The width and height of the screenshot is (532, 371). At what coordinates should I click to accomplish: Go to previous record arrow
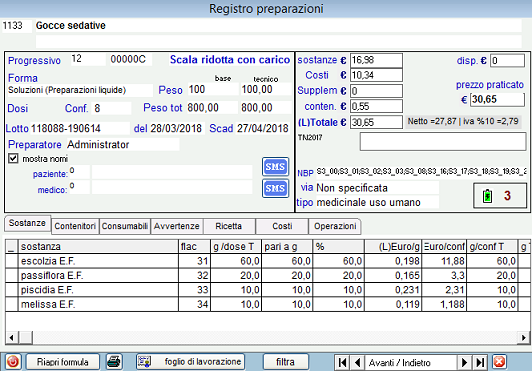coord(357,363)
